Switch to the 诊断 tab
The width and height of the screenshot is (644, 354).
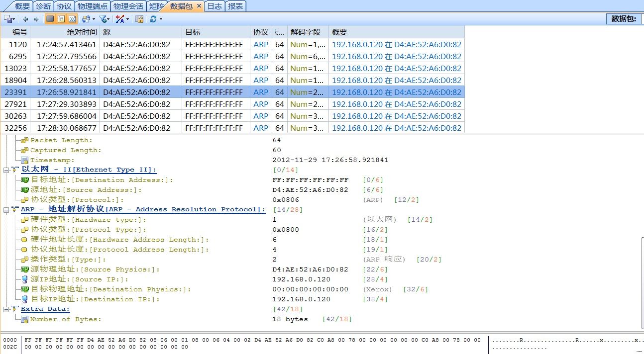(43, 6)
